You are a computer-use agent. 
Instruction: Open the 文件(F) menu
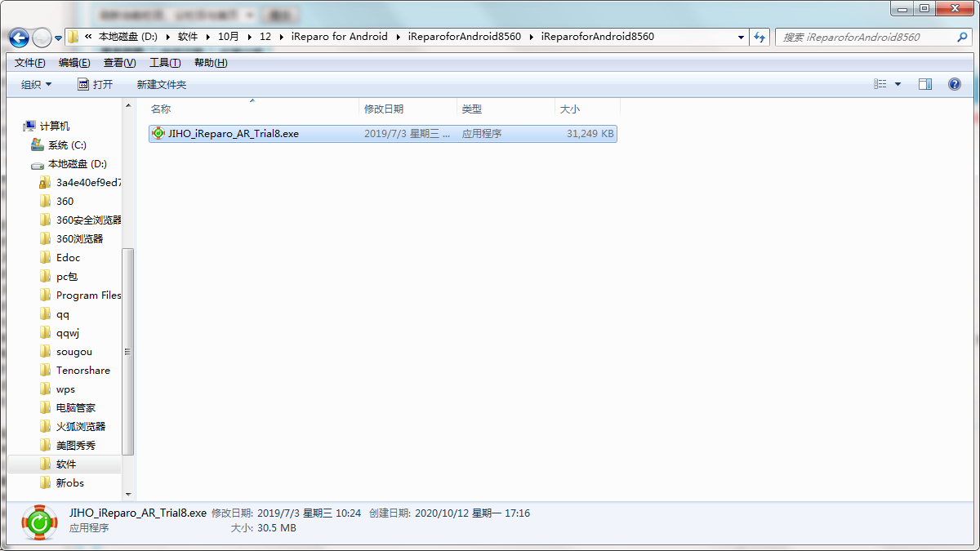(30, 63)
